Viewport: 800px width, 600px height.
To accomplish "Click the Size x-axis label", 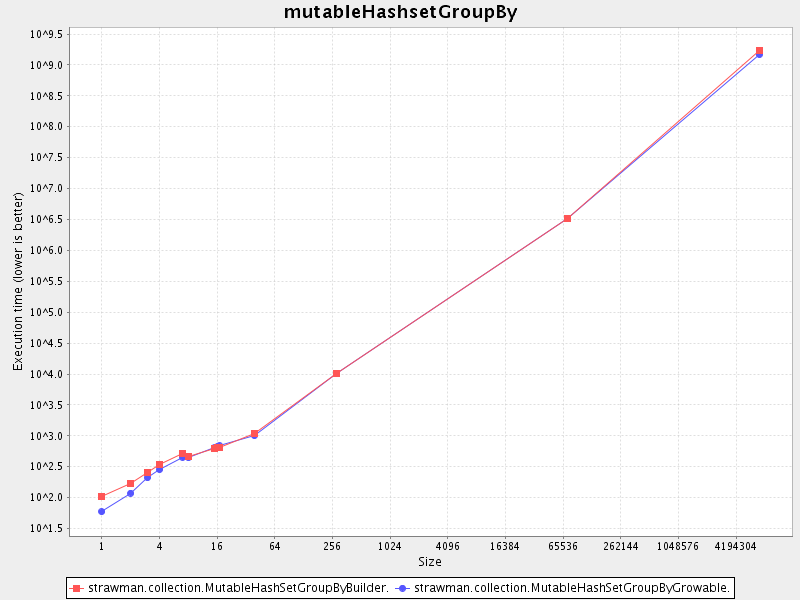I will 430,562.
